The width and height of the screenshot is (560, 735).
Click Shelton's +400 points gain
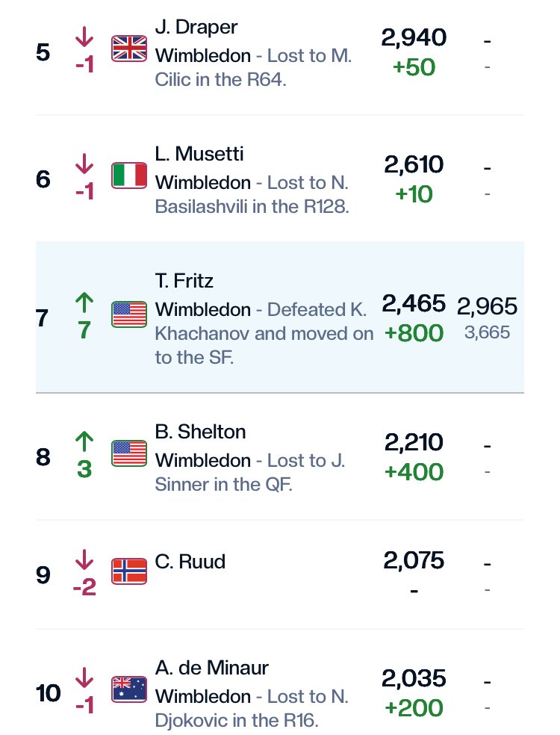click(414, 471)
